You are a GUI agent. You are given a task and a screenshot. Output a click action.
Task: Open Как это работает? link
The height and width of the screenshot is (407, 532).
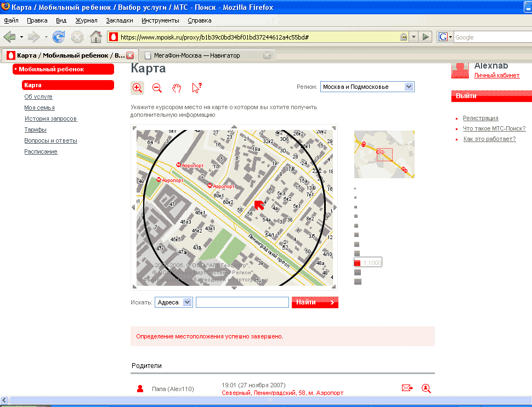(489, 139)
